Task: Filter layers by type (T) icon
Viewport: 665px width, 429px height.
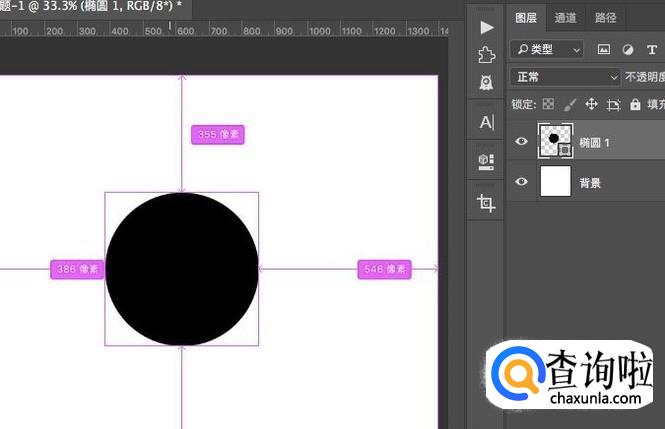Action: pos(652,49)
